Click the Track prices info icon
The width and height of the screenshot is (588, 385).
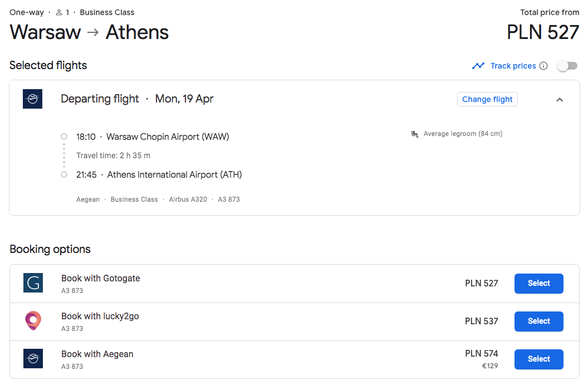(x=543, y=66)
